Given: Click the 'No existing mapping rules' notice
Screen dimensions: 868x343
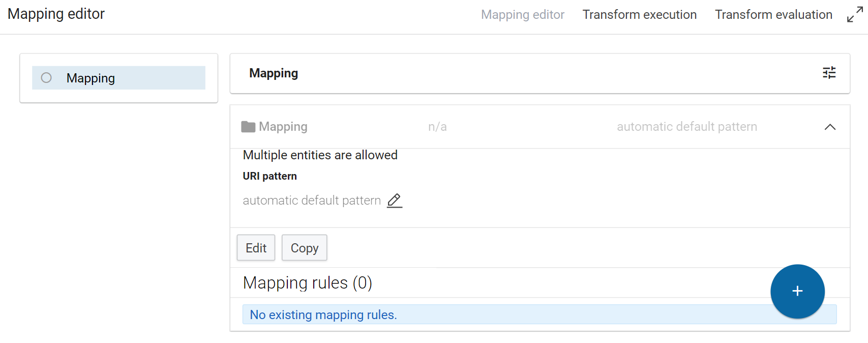Looking at the screenshot, I should (x=323, y=315).
